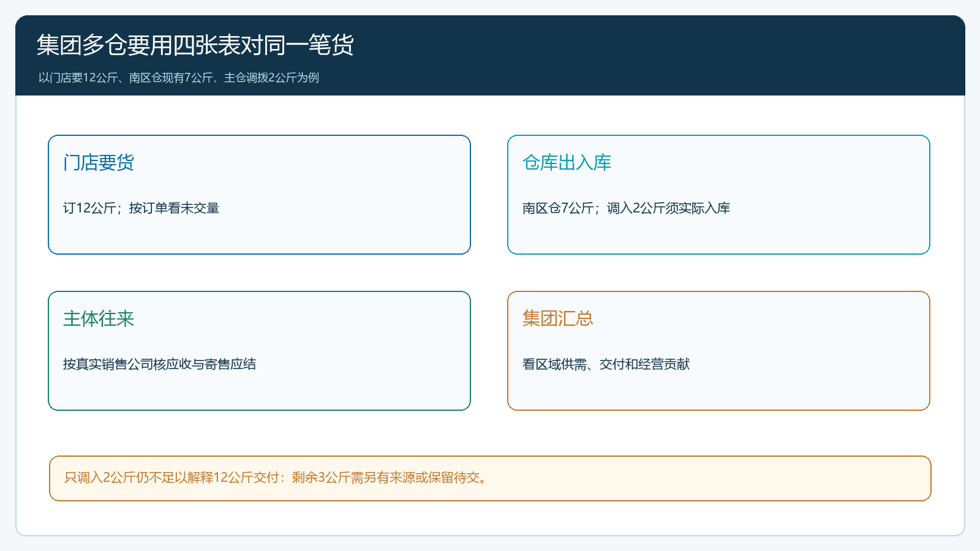Viewport: 980px width, 551px height.
Task: Select the text 南区仓7公斤；调入2公斤须实际入库
Action: click(x=626, y=208)
